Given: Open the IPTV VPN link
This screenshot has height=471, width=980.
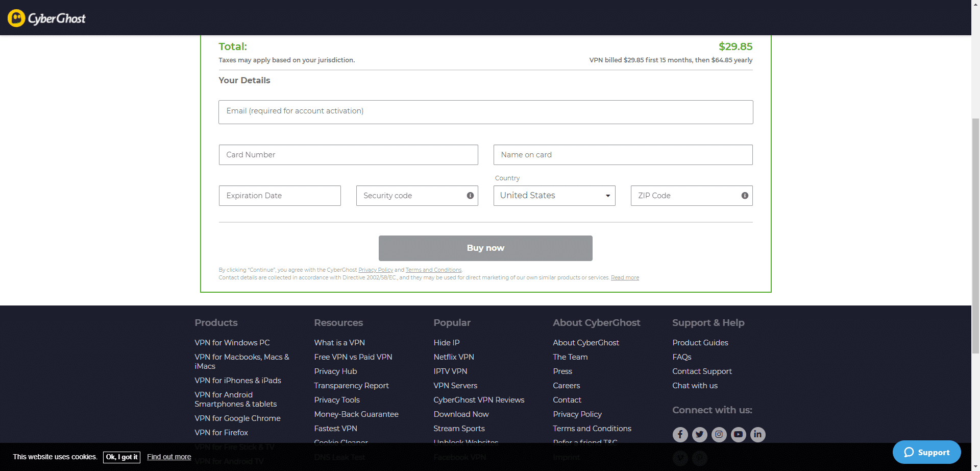Looking at the screenshot, I should point(450,371).
